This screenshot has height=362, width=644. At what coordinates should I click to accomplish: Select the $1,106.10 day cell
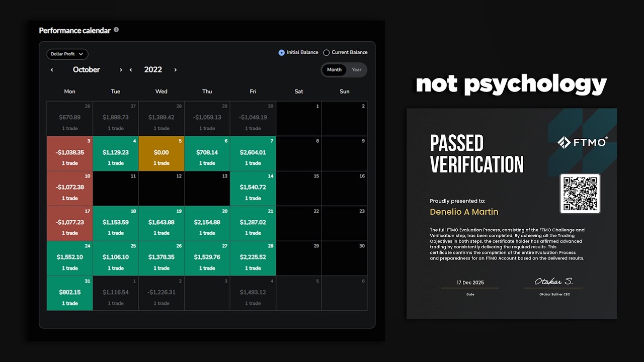point(116,258)
